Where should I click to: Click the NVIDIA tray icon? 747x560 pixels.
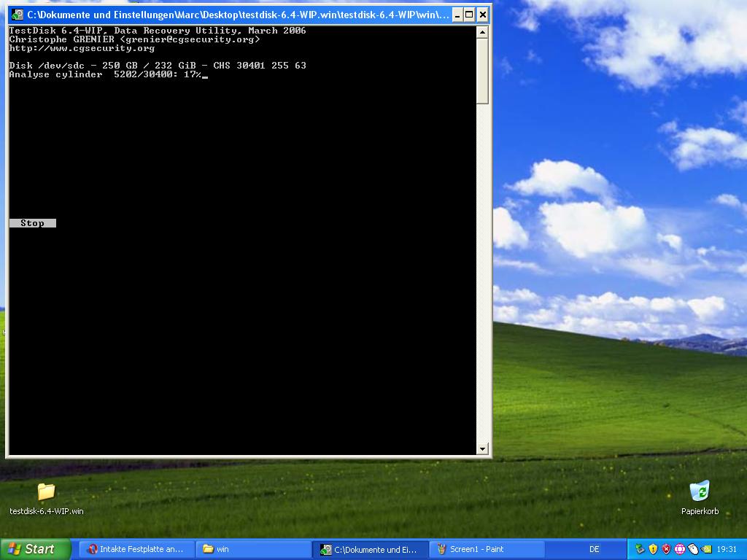pyautogui.click(x=706, y=549)
